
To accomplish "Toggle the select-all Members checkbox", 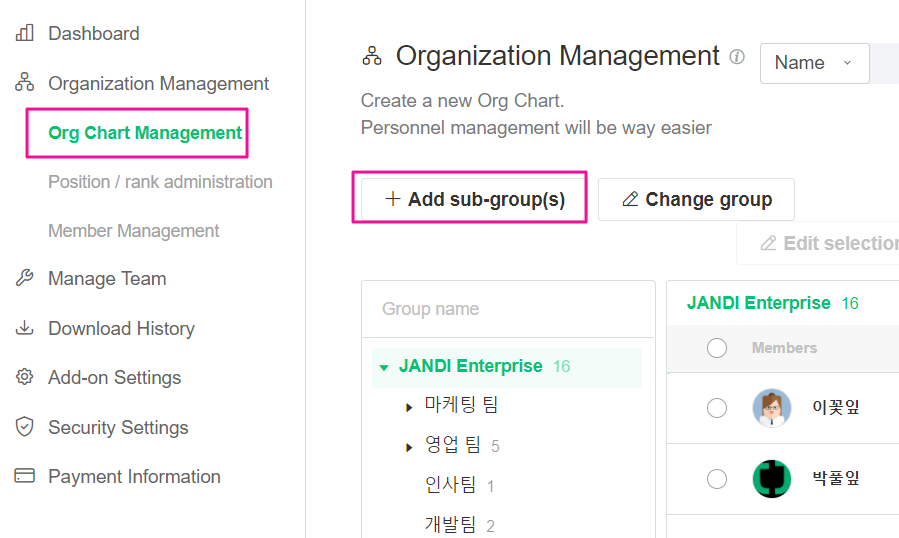I will tap(717, 348).
